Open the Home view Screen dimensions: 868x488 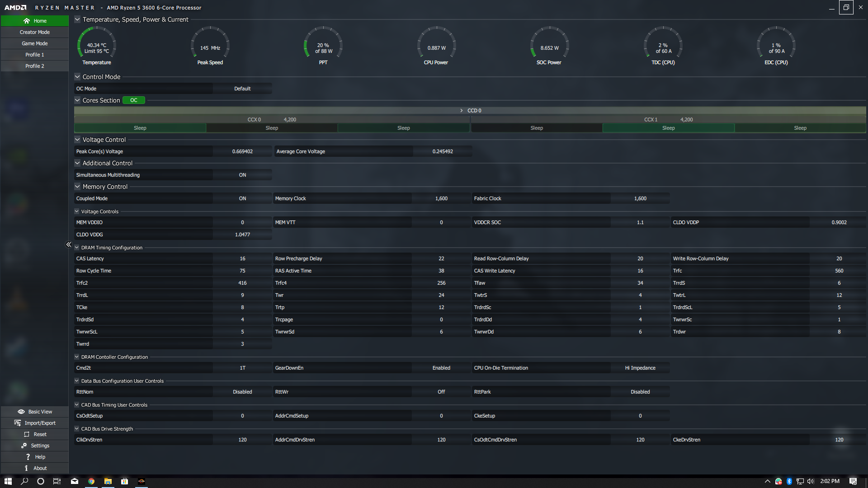pos(35,21)
